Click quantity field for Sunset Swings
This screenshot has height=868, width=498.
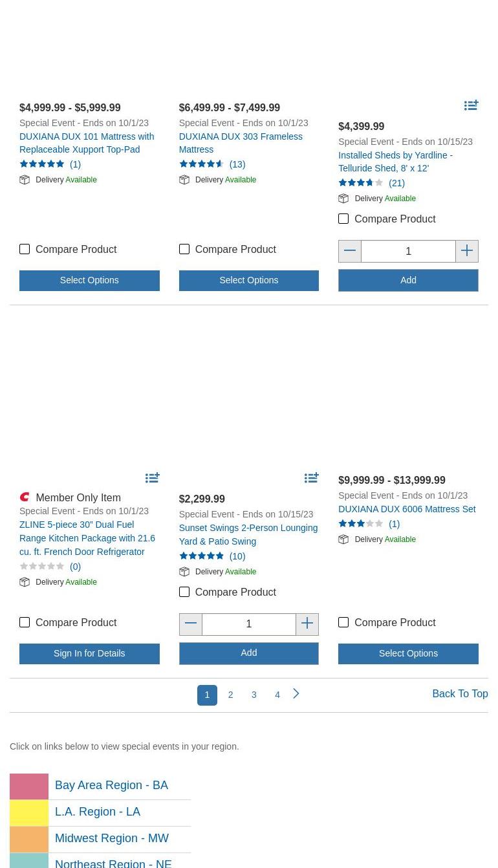(249, 624)
